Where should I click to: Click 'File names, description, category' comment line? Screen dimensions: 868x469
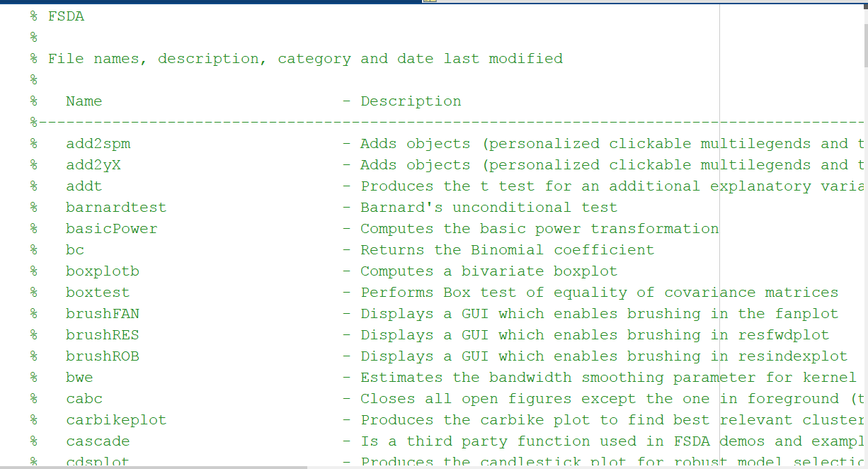pyautogui.click(x=305, y=59)
